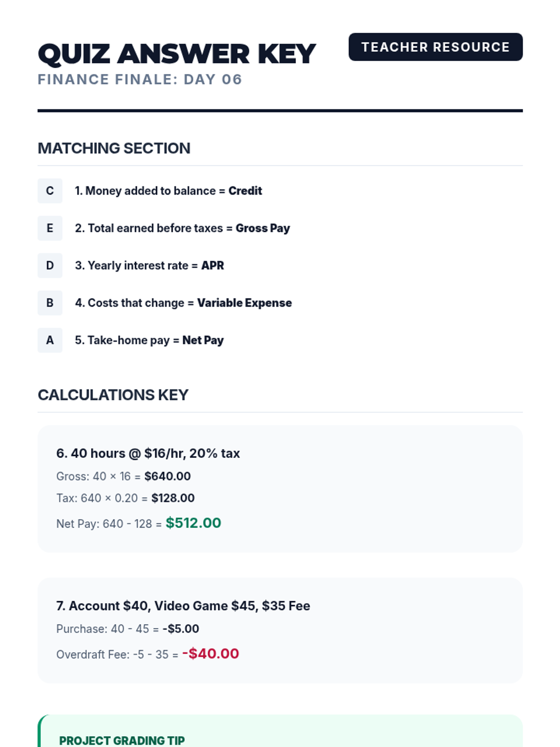Click the Matching Section heading
Viewport: 560px width, 747px height.
click(x=114, y=148)
